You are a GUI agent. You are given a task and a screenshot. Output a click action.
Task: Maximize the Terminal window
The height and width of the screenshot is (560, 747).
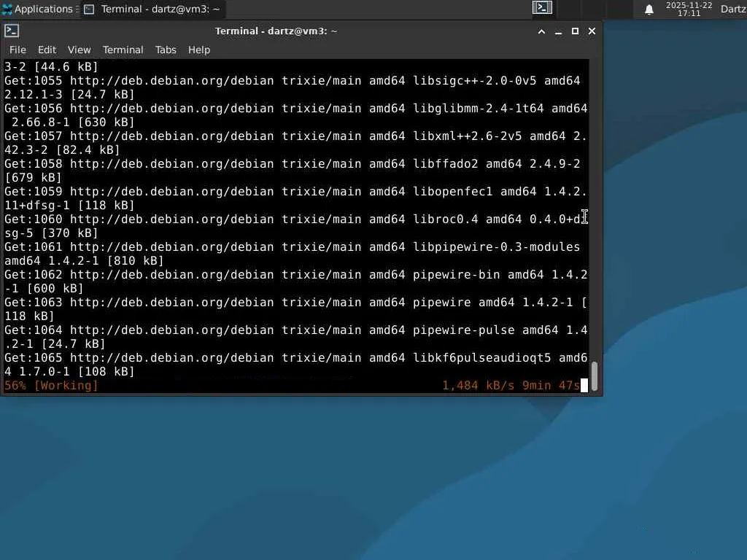click(x=575, y=31)
